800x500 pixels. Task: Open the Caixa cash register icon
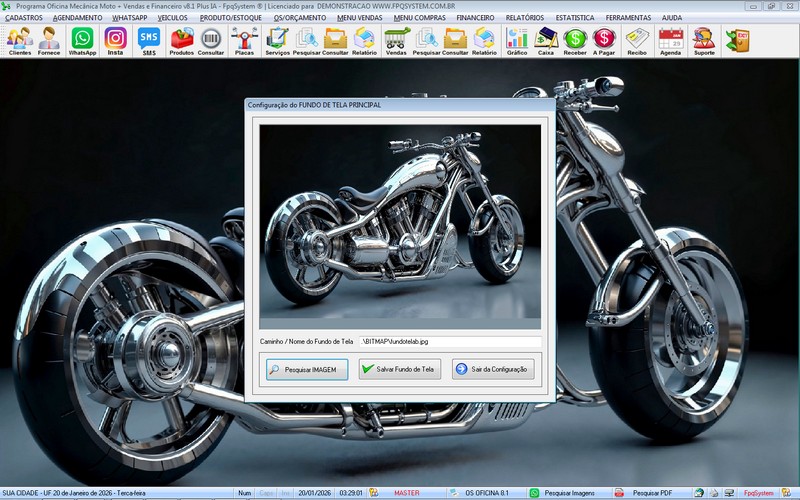(546, 41)
